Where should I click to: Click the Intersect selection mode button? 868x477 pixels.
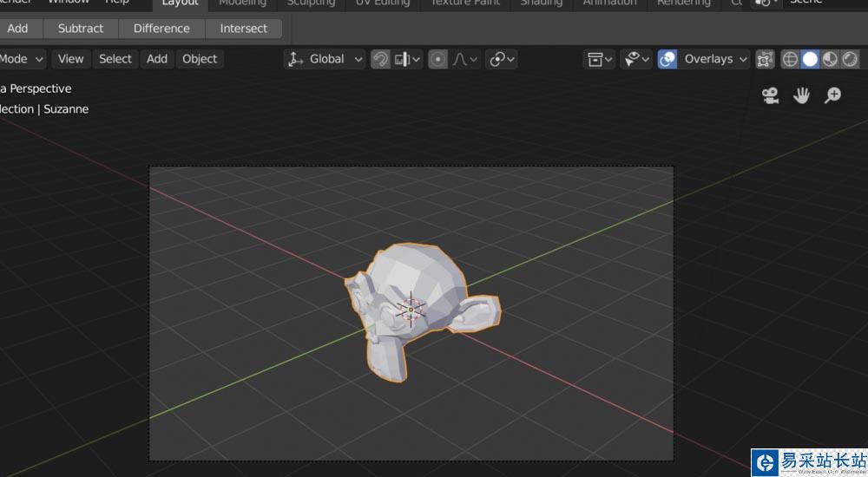coord(244,29)
